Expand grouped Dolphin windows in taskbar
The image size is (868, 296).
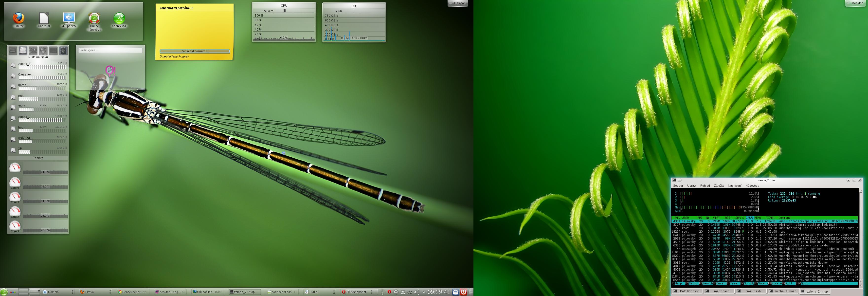[x=72, y=292]
